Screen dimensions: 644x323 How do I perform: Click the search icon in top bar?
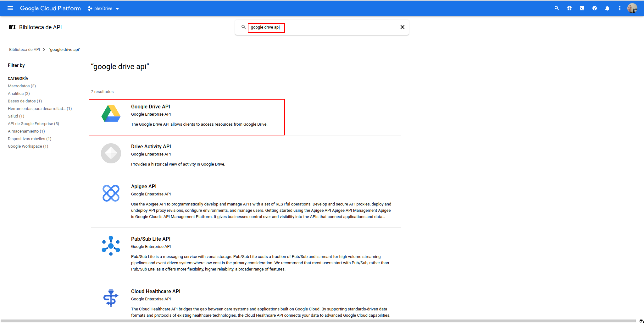557,8
